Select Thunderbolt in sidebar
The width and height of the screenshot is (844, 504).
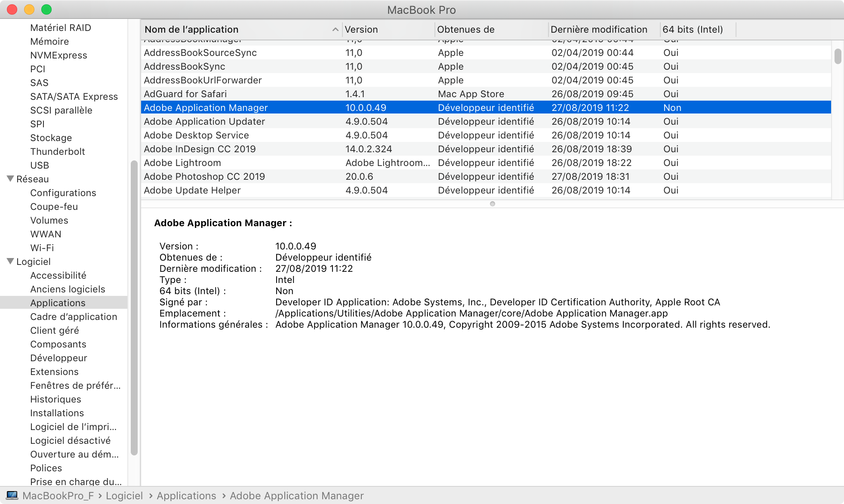coord(58,151)
